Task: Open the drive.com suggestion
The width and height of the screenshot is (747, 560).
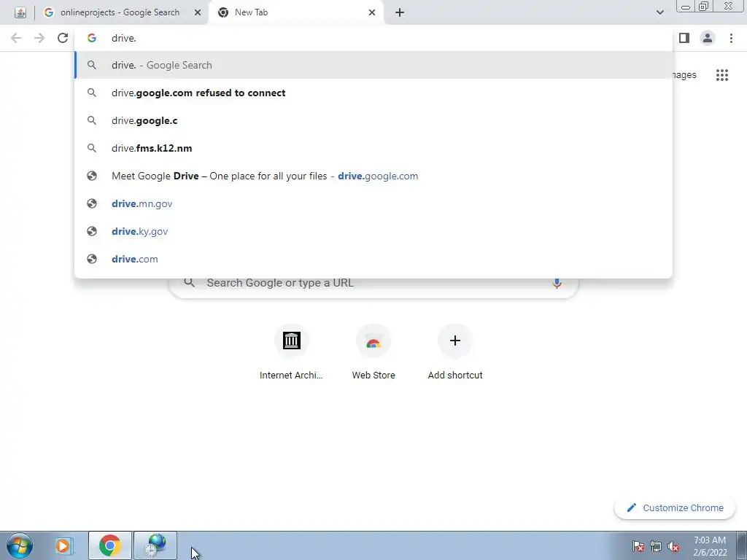Action: tap(373, 259)
